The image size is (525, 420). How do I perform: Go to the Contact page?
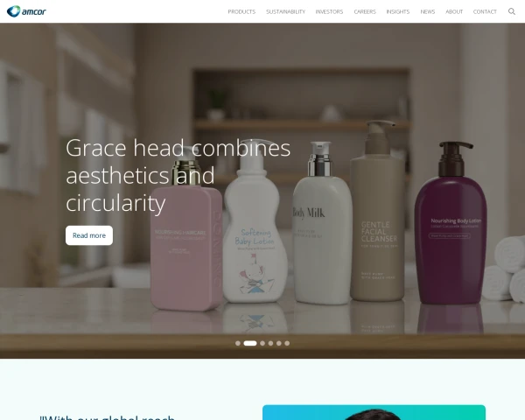pyautogui.click(x=485, y=11)
